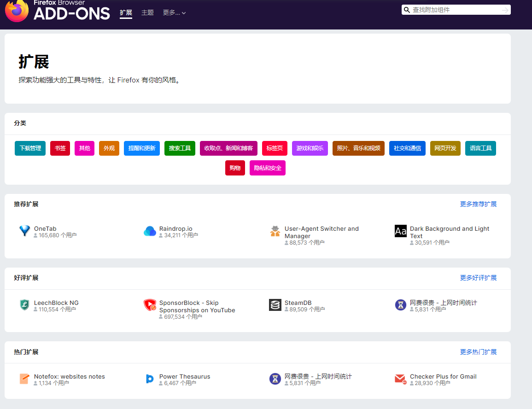Select the 扩展 navigation tab

click(126, 13)
